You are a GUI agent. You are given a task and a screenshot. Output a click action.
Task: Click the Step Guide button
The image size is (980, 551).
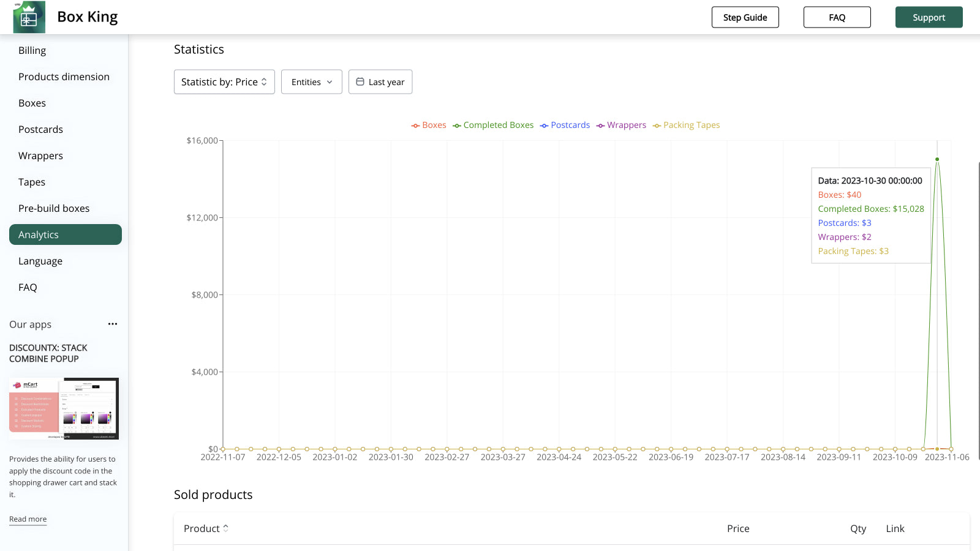pyautogui.click(x=745, y=17)
